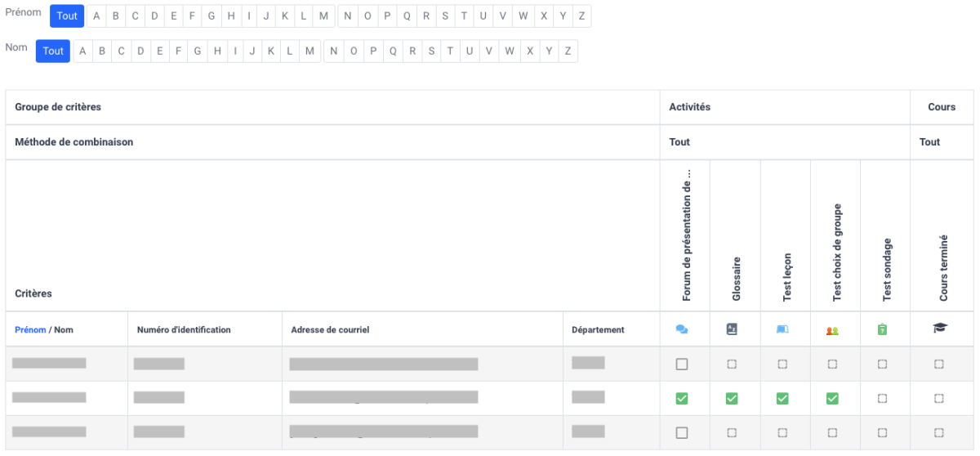Toggle third row's Forum de présentation checkbox
The height and width of the screenshot is (456, 980).
tap(682, 432)
